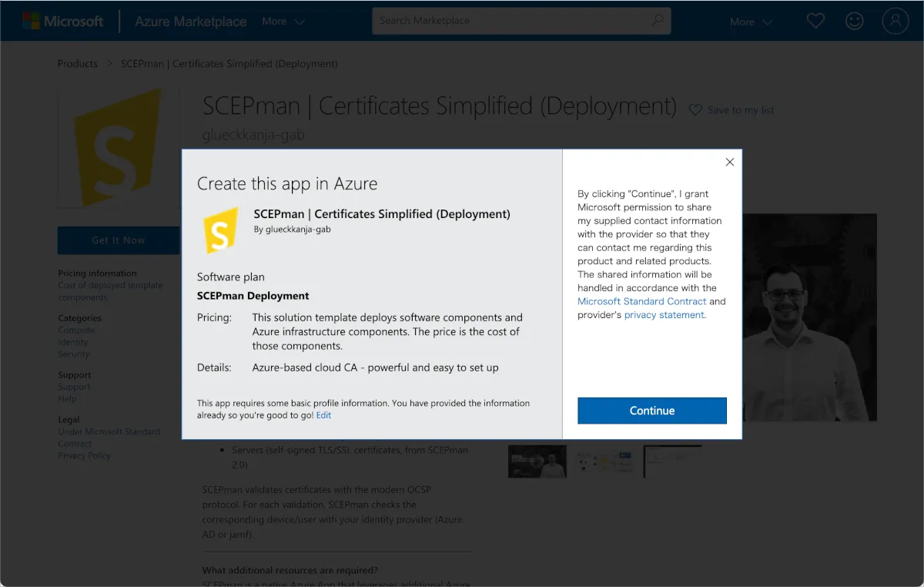Expand the left More dropdown menu
The height and width of the screenshot is (587, 924).
[x=283, y=22]
